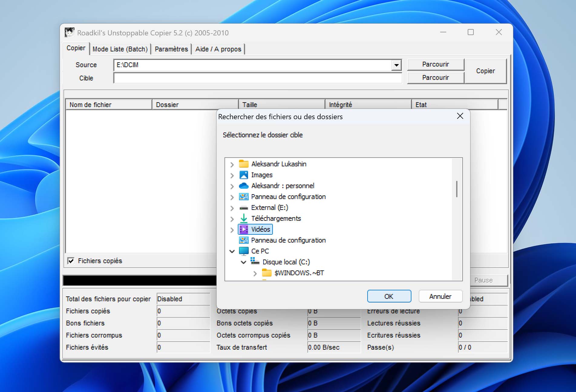Screen dimensions: 576x392
Task: Click the Ce PC monitor icon
Action: tap(244, 251)
